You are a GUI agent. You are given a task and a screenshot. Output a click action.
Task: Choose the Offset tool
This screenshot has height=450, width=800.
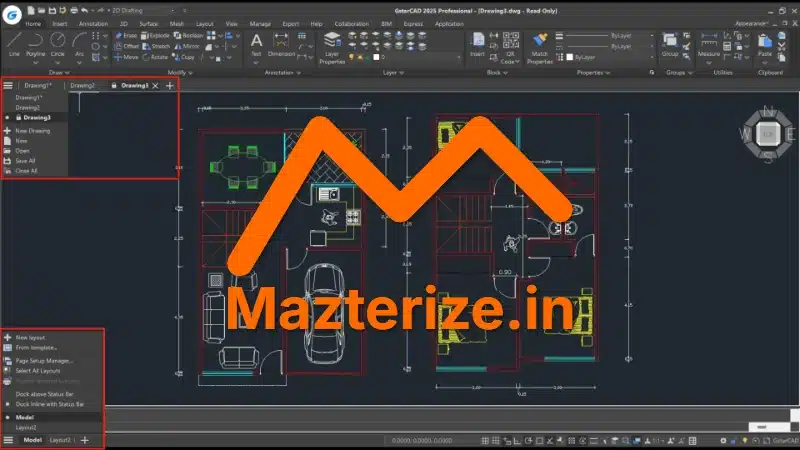126,46
